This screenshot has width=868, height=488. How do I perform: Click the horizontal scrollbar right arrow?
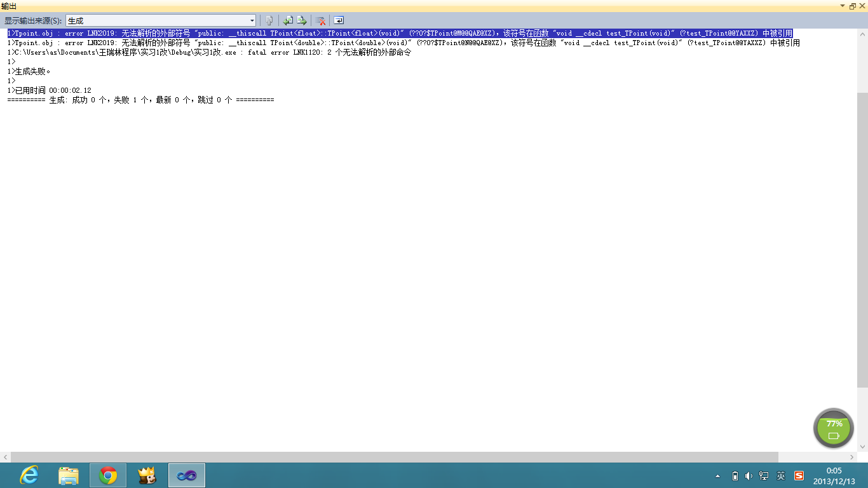[x=852, y=457]
